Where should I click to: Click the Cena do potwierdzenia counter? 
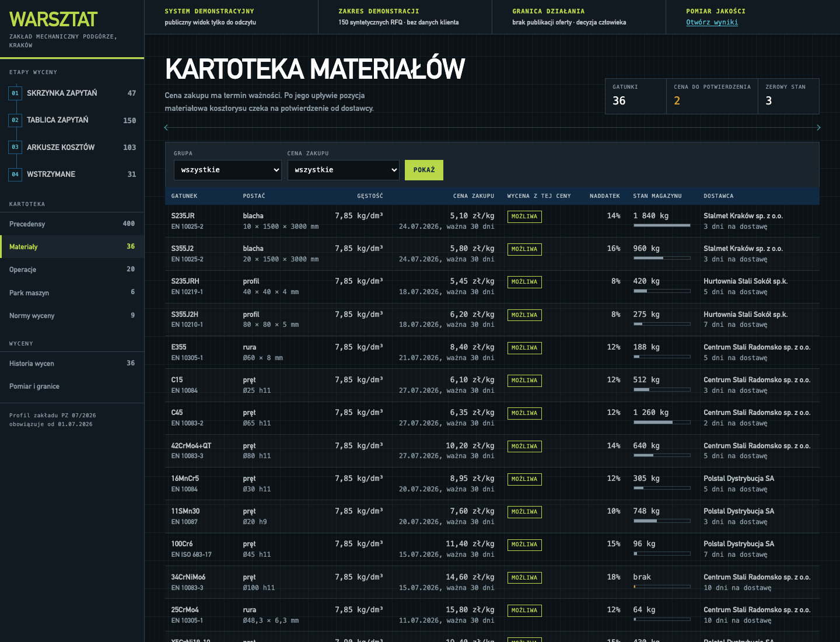tap(712, 96)
